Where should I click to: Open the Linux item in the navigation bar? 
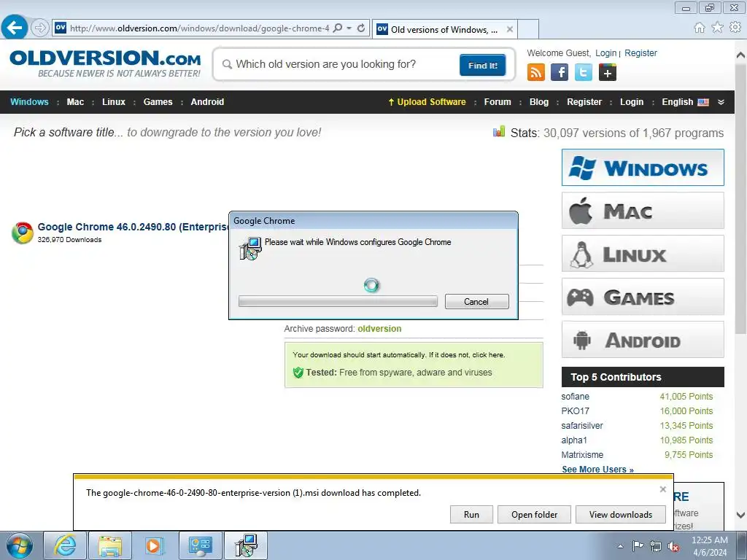tap(114, 102)
